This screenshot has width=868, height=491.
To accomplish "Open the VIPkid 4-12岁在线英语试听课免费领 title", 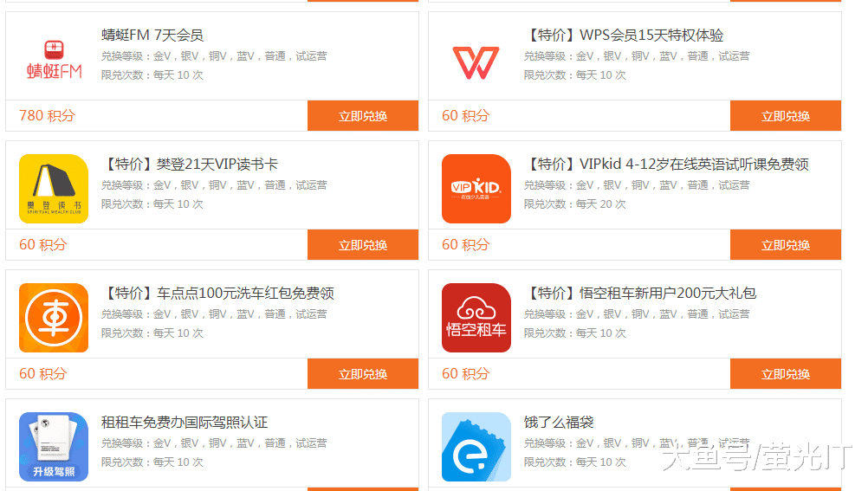I will pyautogui.click(x=666, y=165).
